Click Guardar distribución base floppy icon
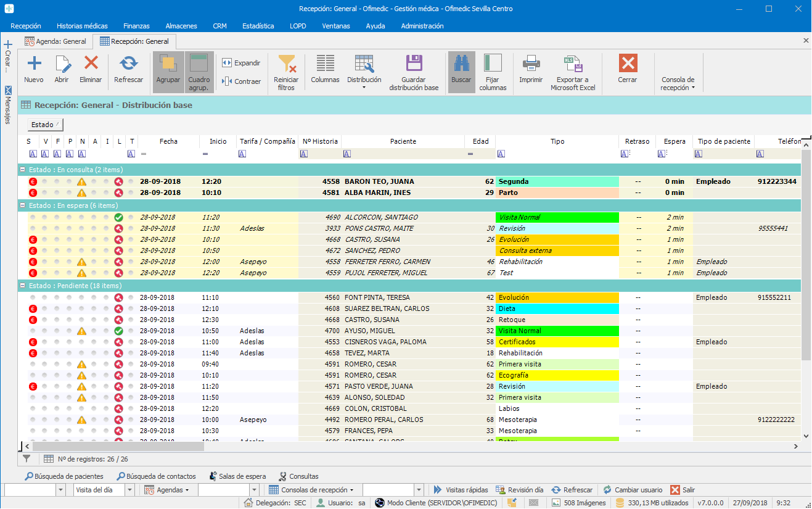Image resolution: width=812 pixels, height=509 pixels. (x=414, y=64)
